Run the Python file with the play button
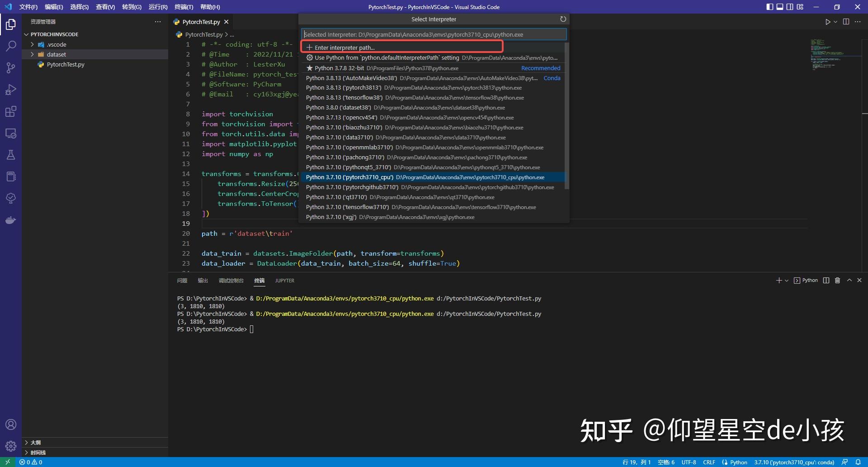The height and width of the screenshot is (467, 868). point(828,21)
